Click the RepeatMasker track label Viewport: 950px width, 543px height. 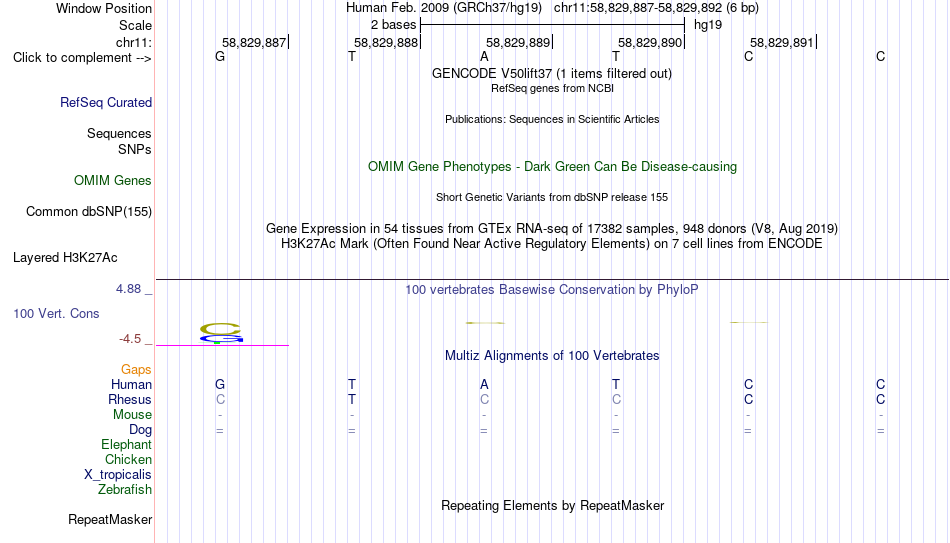[x=110, y=519]
